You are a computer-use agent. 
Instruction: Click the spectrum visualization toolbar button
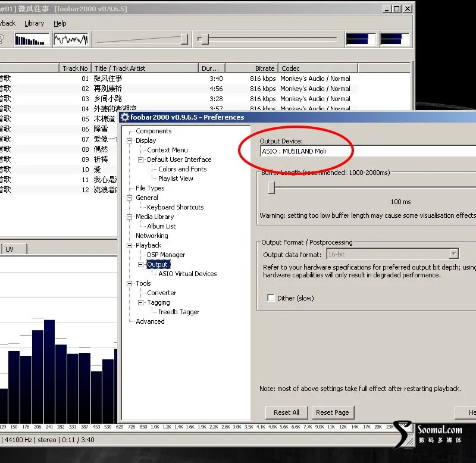32,39
